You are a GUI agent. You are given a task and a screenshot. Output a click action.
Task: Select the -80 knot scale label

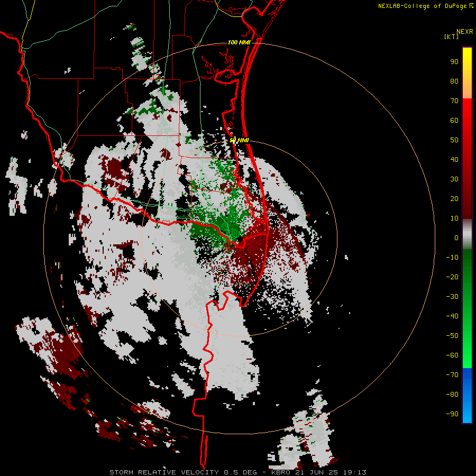452,395
